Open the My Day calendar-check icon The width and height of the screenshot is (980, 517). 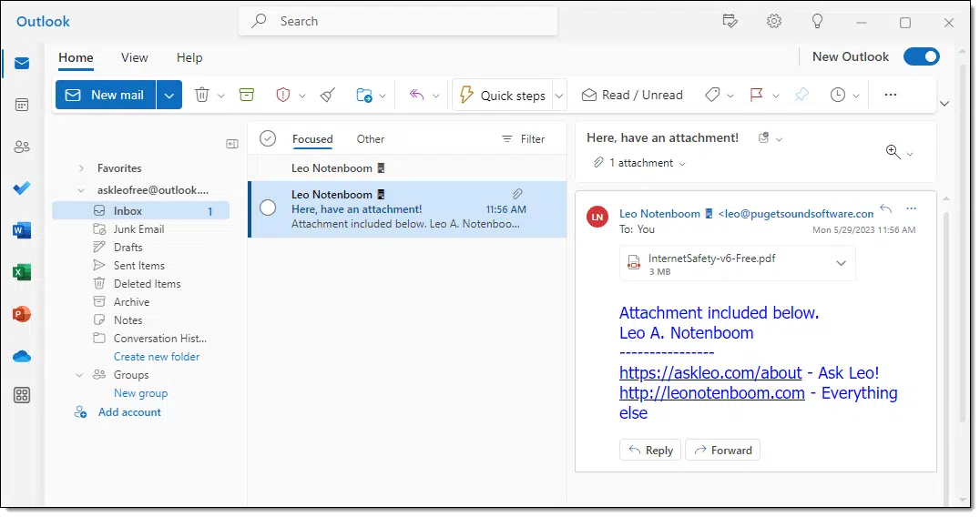click(x=730, y=21)
